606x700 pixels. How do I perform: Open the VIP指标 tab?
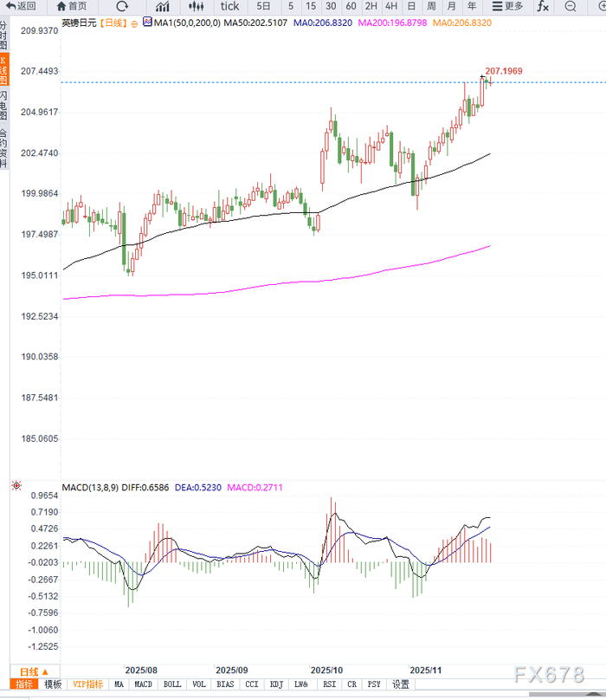click(88, 684)
